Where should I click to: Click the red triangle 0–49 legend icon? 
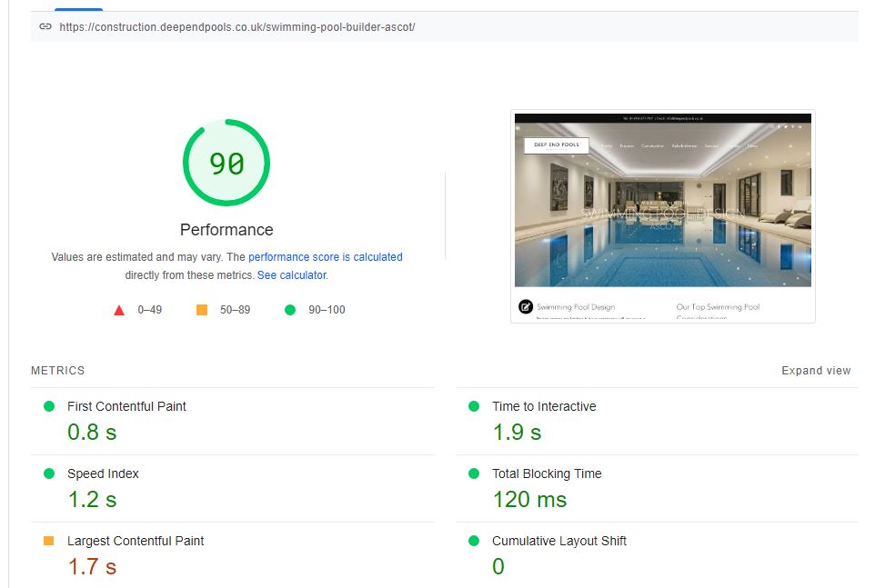118,310
